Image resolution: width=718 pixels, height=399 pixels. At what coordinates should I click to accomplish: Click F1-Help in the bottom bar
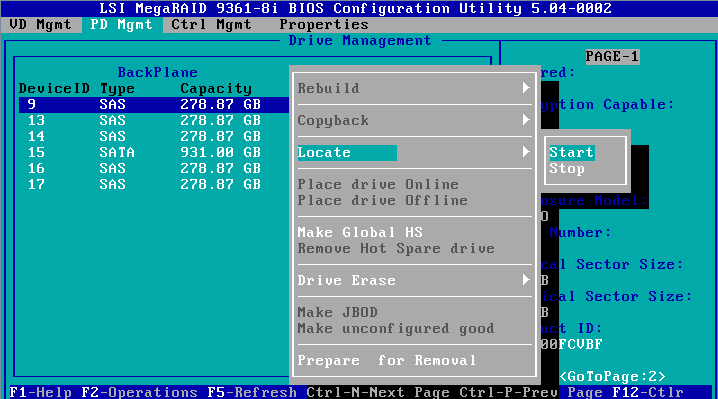(40, 393)
